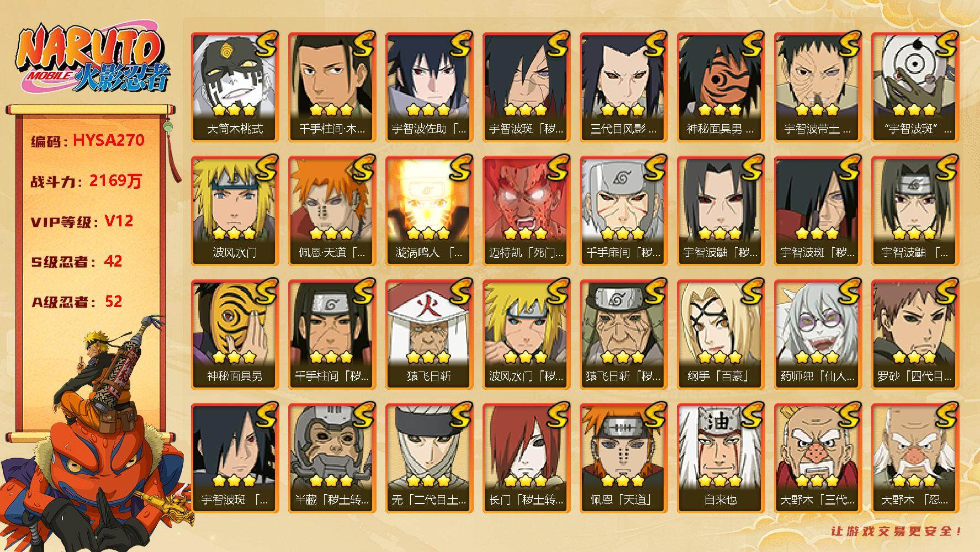980x552 pixels.
Task: Click the three stars on 波风水门 card
Action: pos(235,233)
